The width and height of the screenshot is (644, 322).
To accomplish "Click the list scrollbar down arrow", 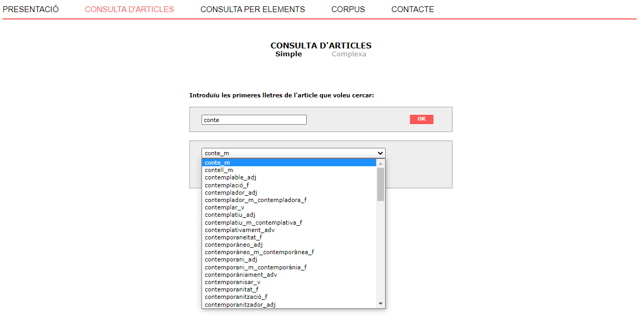I will (x=380, y=304).
